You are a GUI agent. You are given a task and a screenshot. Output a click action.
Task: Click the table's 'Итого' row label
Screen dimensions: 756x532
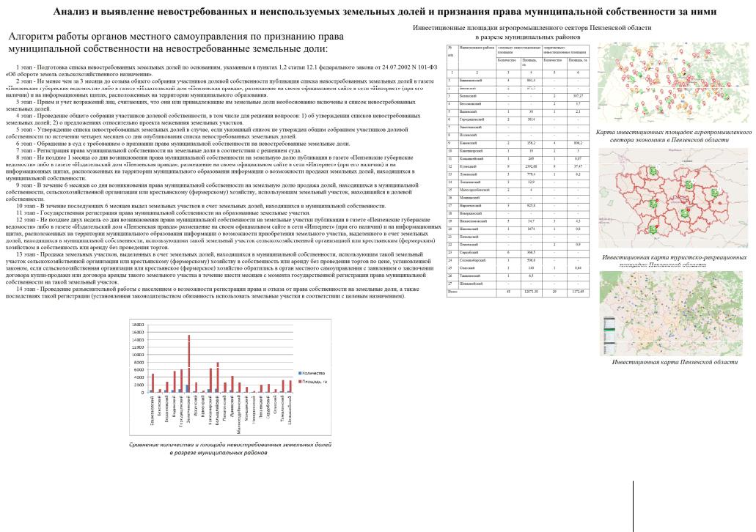(452, 292)
